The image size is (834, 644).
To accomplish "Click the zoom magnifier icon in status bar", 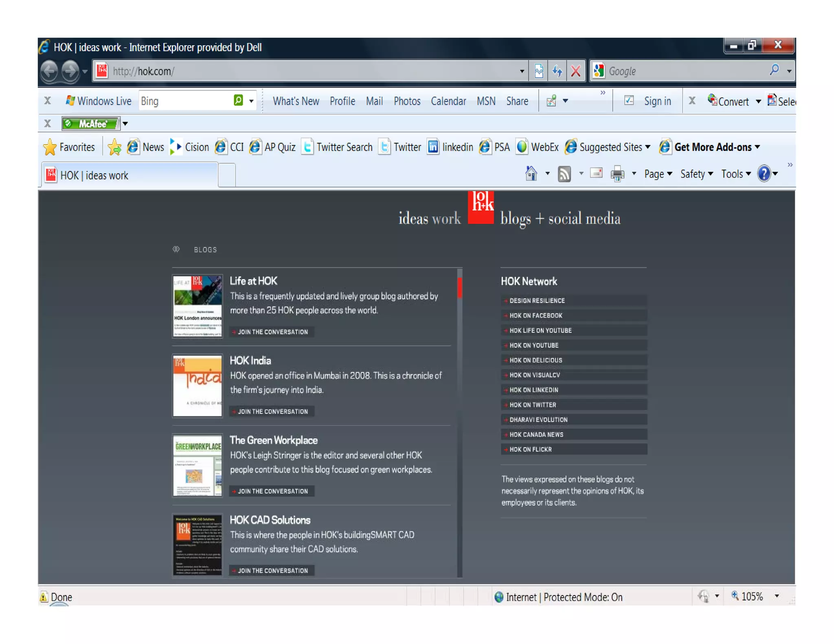I will click(x=735, y=596).
